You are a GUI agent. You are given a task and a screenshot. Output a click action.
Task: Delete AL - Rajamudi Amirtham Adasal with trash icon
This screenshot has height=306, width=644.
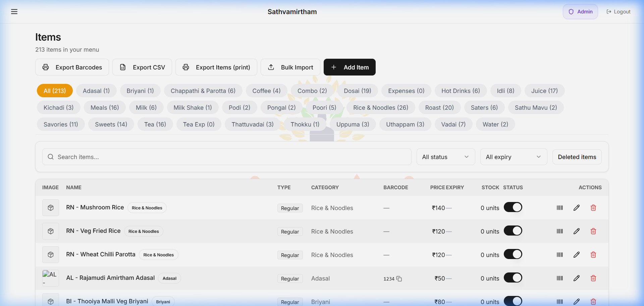(x=593, y=278)
